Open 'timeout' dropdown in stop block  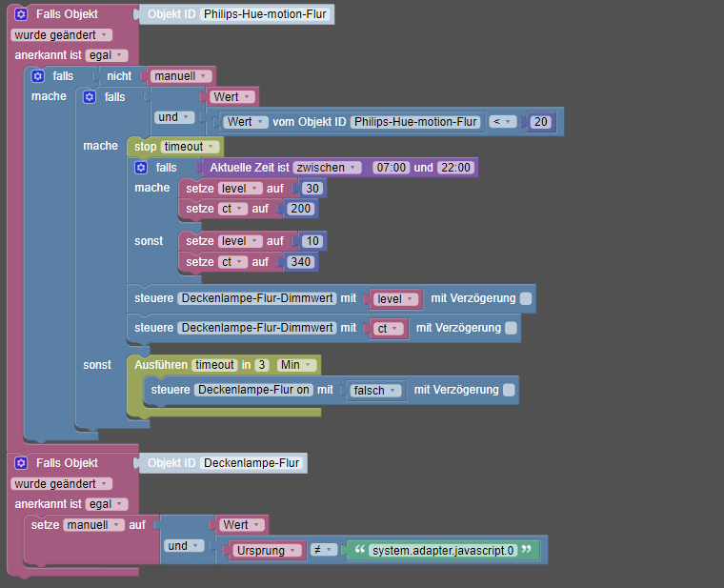pyautogui.click(x=190, y=147)
